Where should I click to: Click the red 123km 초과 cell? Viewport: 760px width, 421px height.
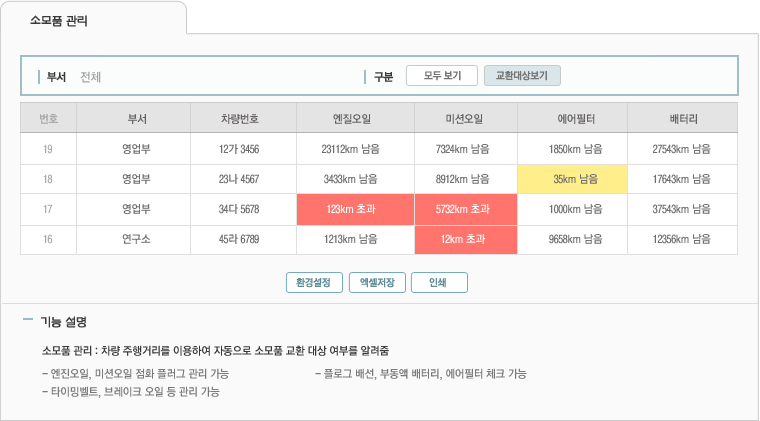355,209
